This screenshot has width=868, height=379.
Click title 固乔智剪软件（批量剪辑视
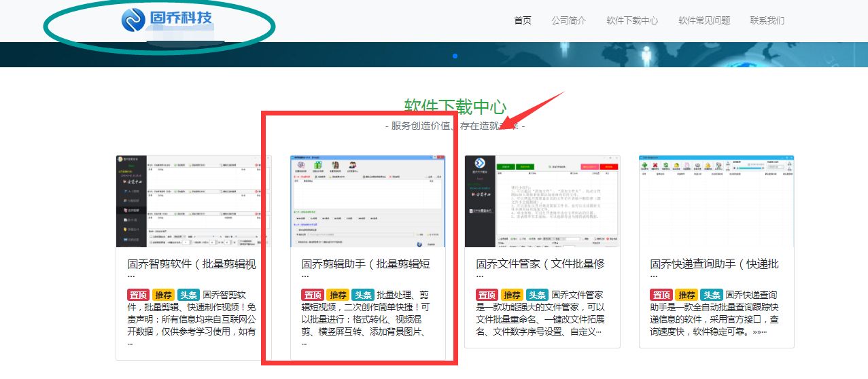pos(192,264)
